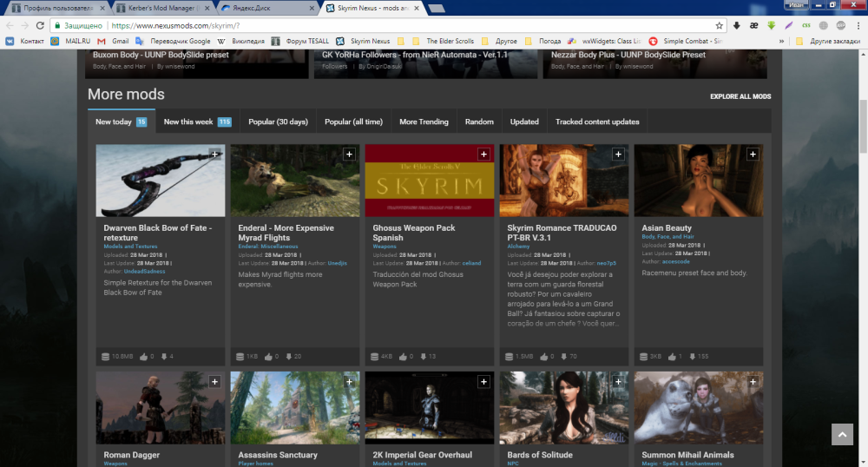Click the browser forward arrow

[x=24, y=25]
